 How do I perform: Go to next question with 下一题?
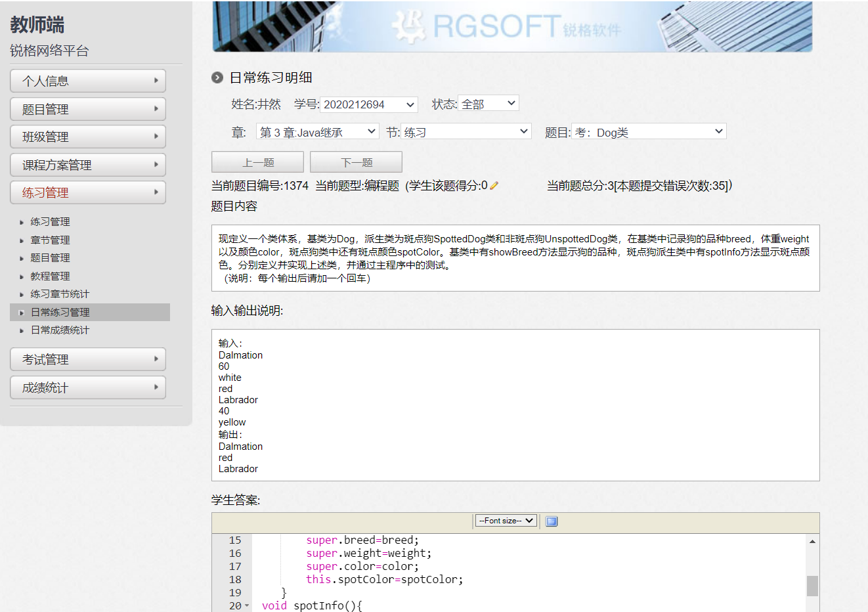click(356, 162)
